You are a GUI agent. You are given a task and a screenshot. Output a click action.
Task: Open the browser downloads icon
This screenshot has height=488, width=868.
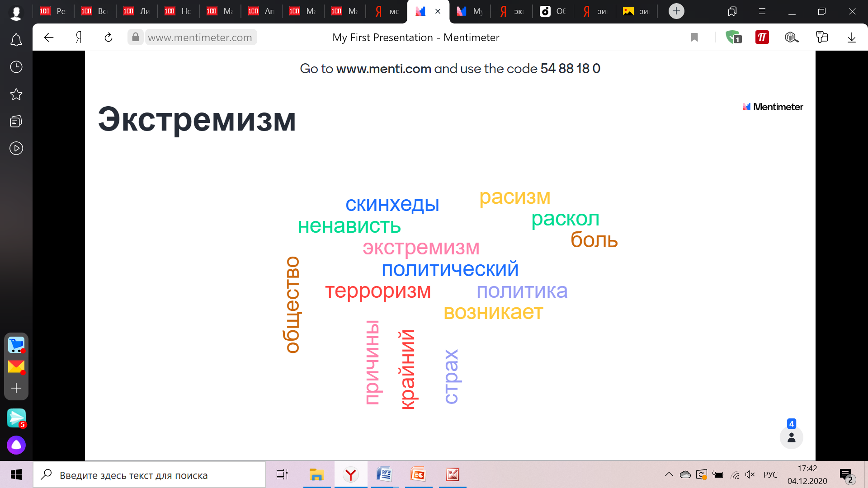click(x=851, y=38)
